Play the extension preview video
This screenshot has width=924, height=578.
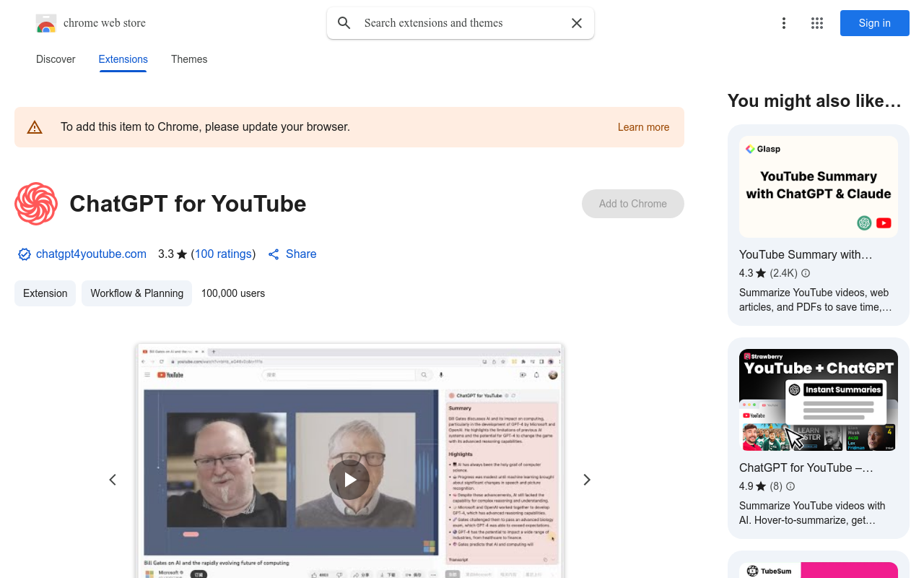349,480
